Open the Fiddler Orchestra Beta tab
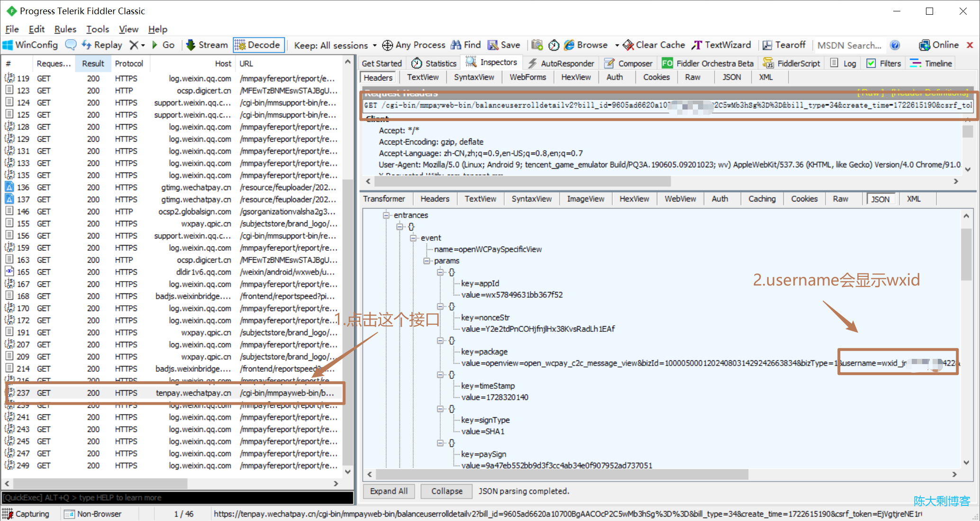 [x=708, y=64]
